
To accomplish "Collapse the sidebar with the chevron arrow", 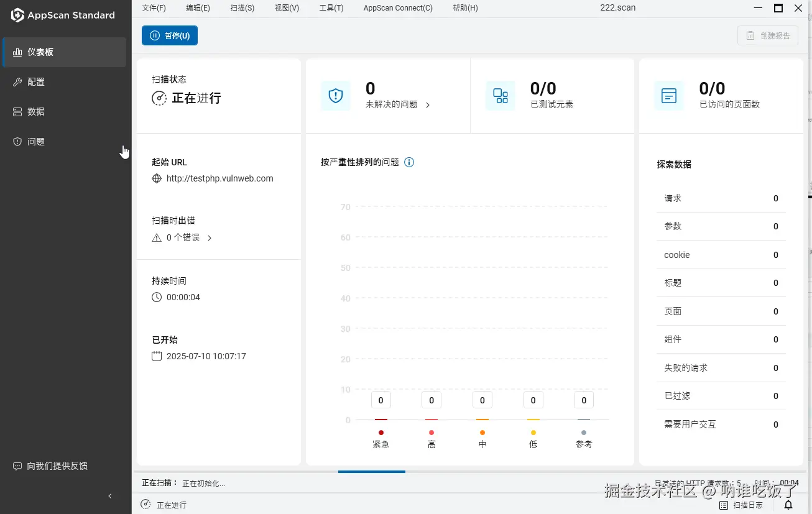I will [110, 496].
